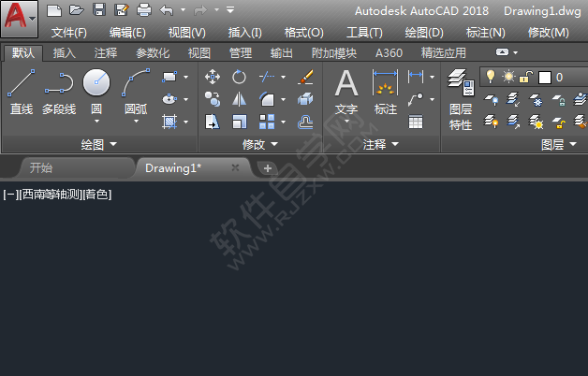Viewport: 588px width, 376px height.
Task: Click the Fillet tool icon
Action: (267, 99)
